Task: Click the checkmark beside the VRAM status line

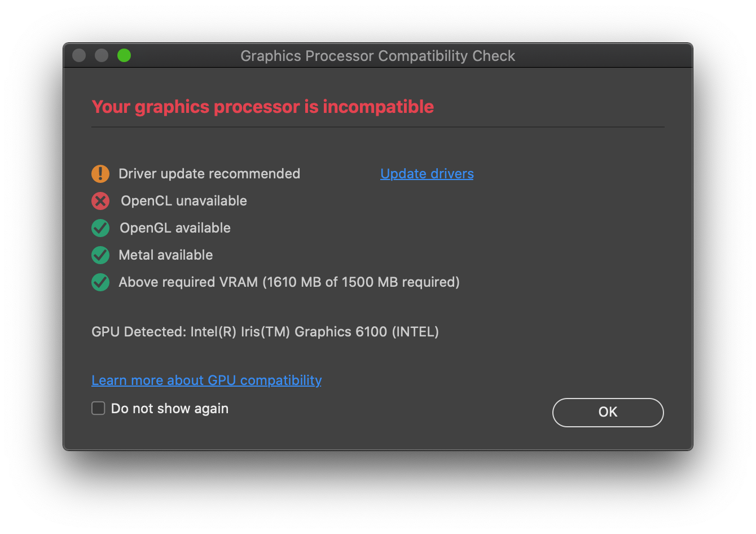Action: tap(100, 282)
